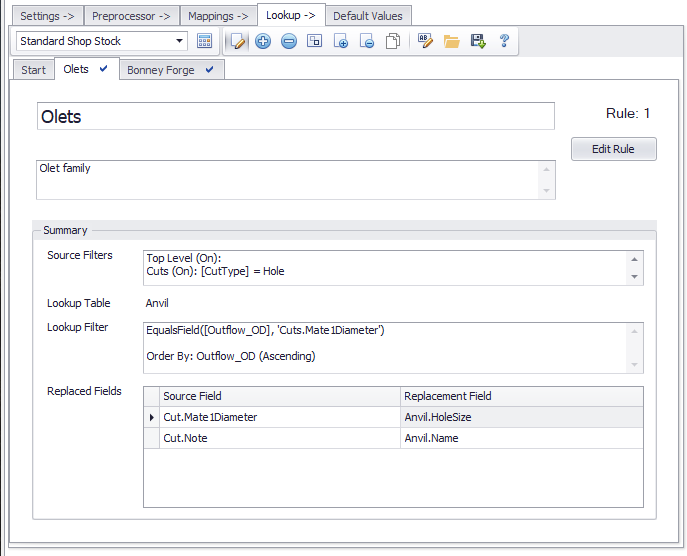Click description box scroll up arrow
Image resolution: width=687 pixels, height=556 pixels.
point(546,170)
